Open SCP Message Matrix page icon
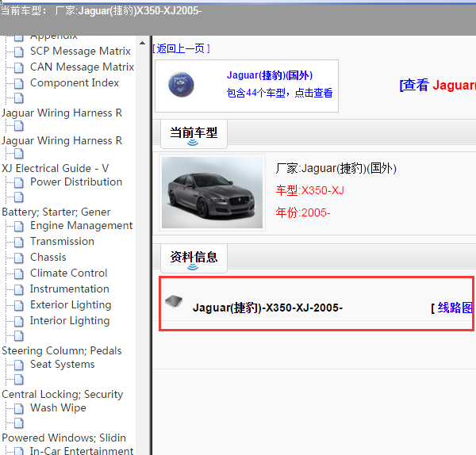The height and width of the screenshot is (455, 476). [19, 52]
